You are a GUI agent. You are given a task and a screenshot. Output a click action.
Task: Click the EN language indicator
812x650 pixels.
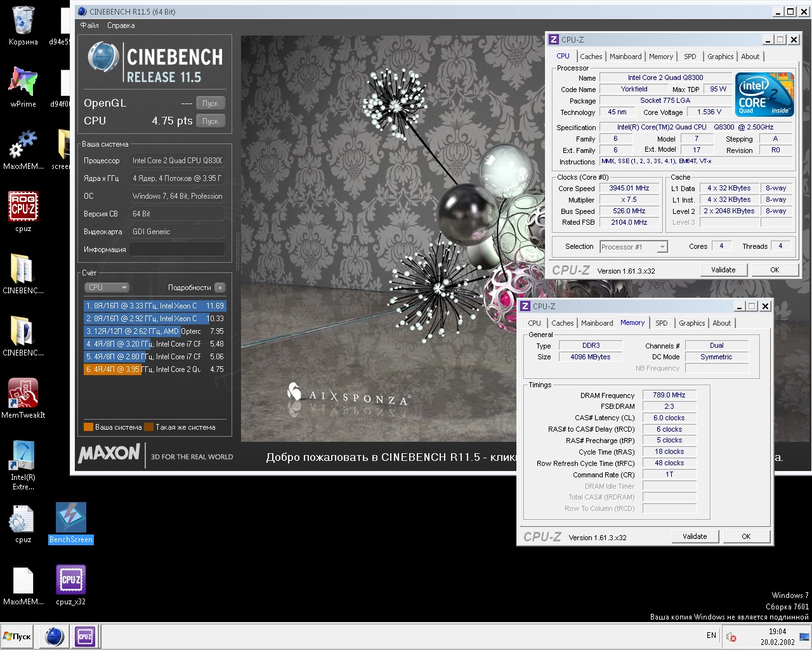tap(711, 635)
